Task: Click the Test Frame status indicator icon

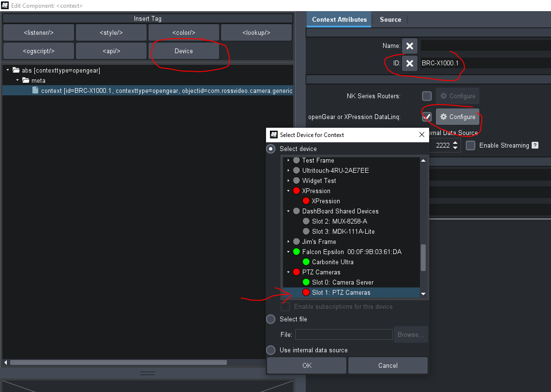Action: pyautogui.click(x=296, y=160)
